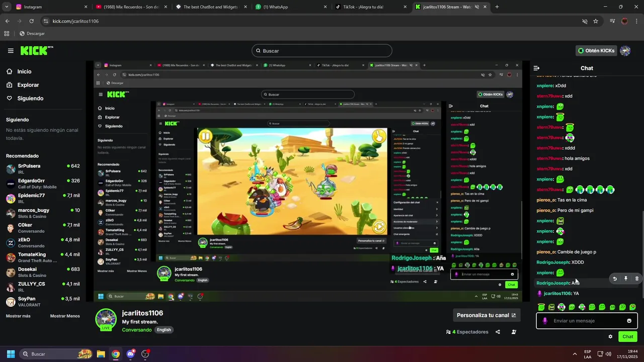The height and width of the screenshot is (362, 644).
Task: Open SoyPan VALORANT channel
Action: pyautogui.click(x=43, y=302)
